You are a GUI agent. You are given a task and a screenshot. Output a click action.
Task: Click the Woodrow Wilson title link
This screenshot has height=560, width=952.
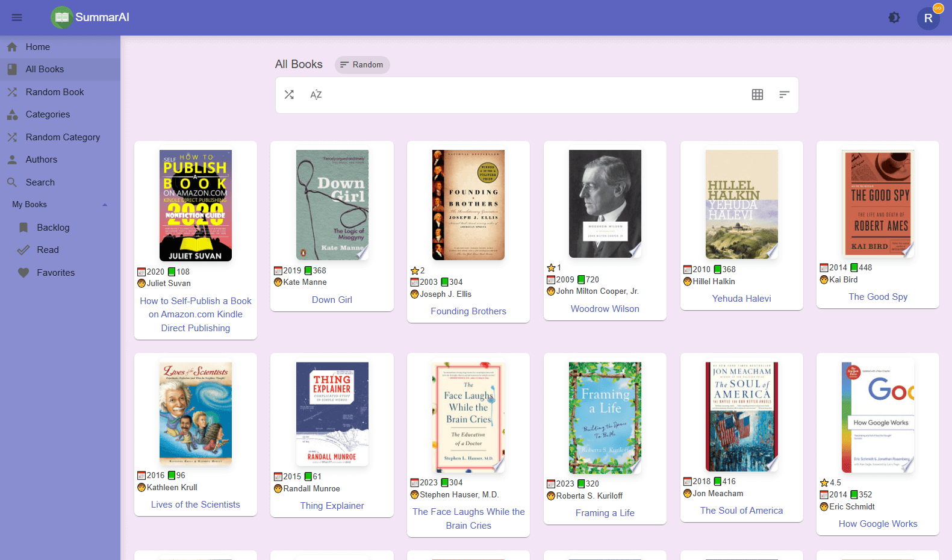point(605,309)
